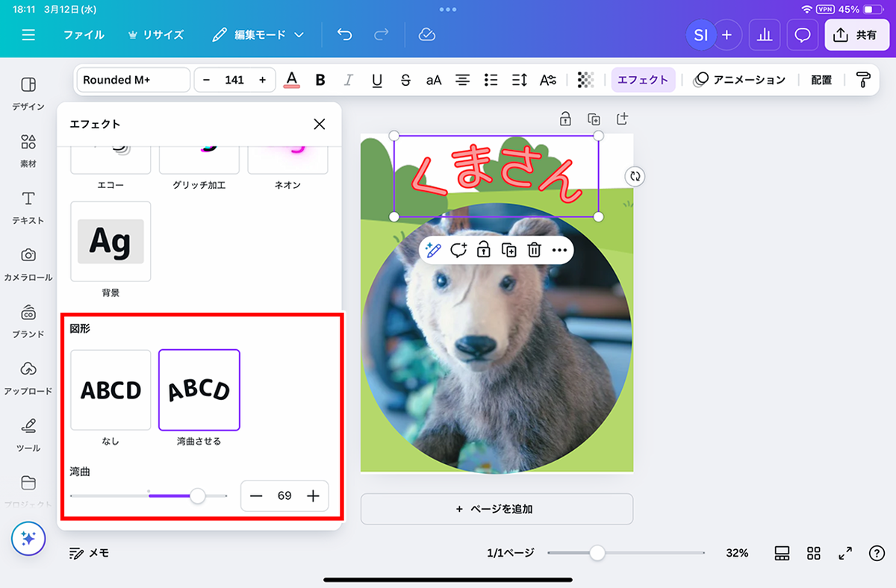Click the text color icon

tap(292, 80)
